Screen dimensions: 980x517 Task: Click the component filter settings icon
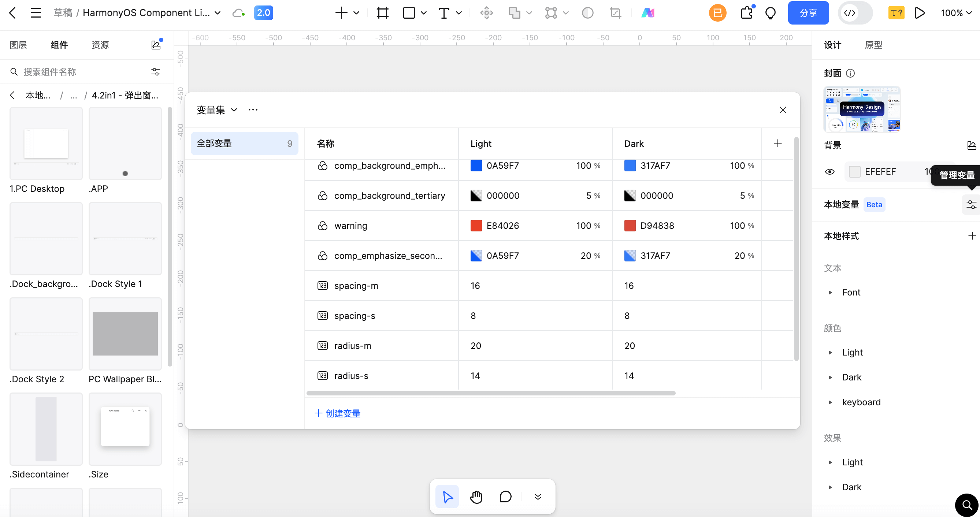156,72
